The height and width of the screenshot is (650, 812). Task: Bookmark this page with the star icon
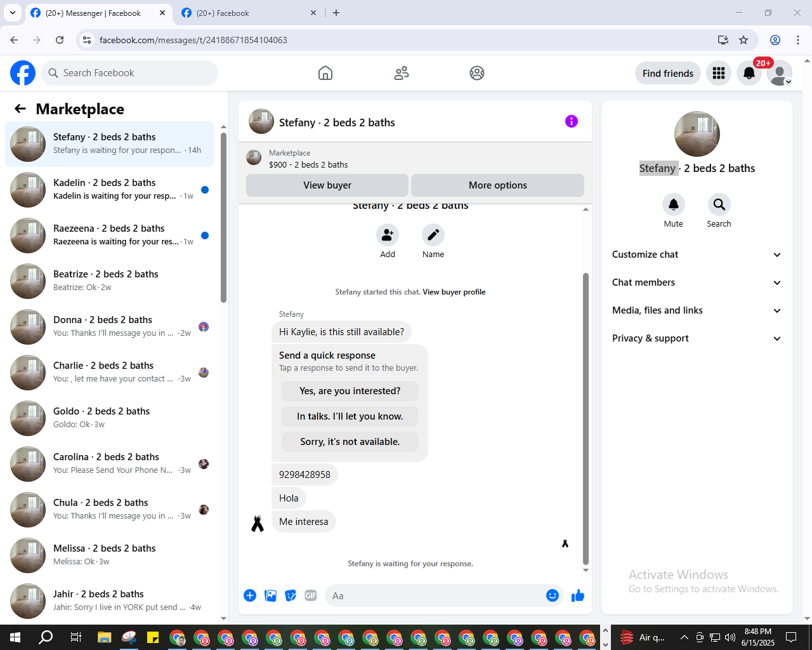pos(743,40)
